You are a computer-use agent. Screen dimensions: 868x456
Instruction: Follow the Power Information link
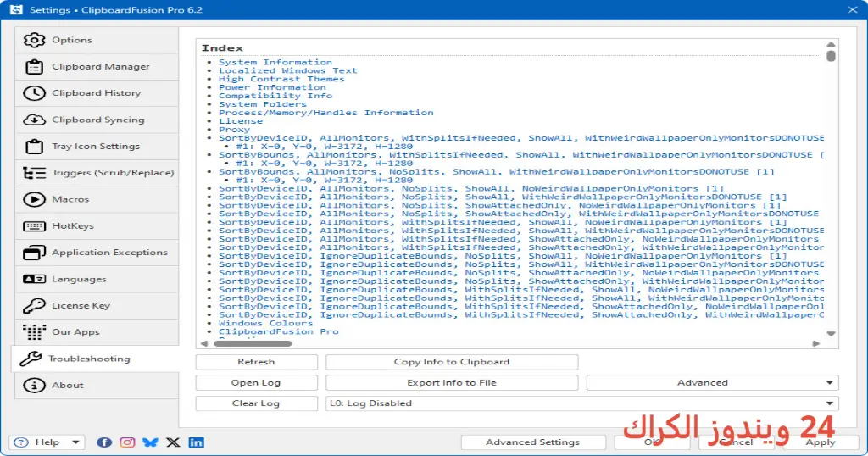click(272, 87)
